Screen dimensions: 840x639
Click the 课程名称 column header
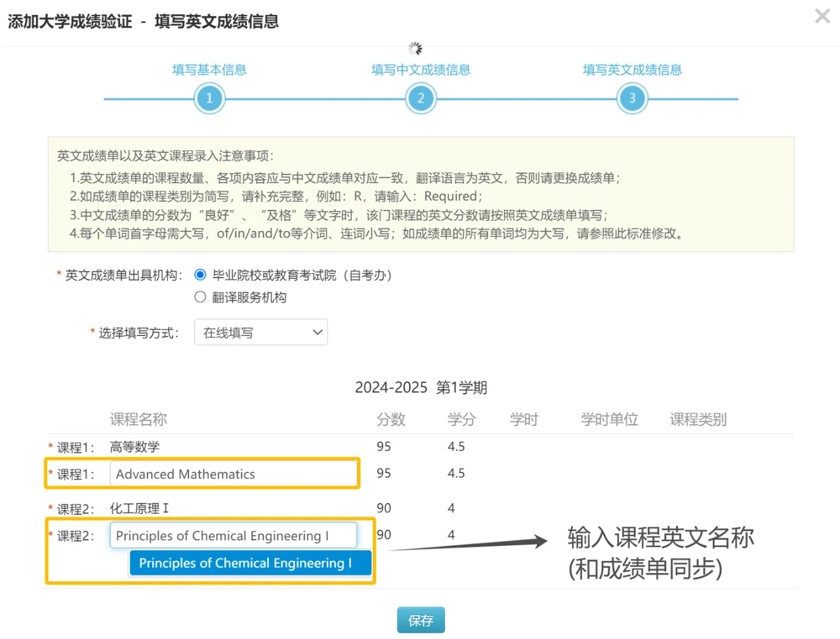[138, 419]
